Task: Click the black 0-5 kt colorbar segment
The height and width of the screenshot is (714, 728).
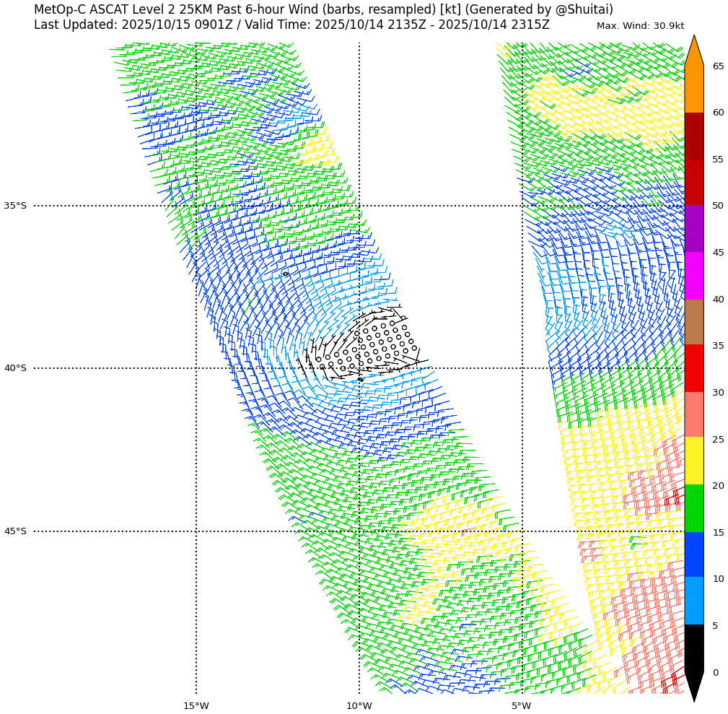Action: (x=693, y=648)
